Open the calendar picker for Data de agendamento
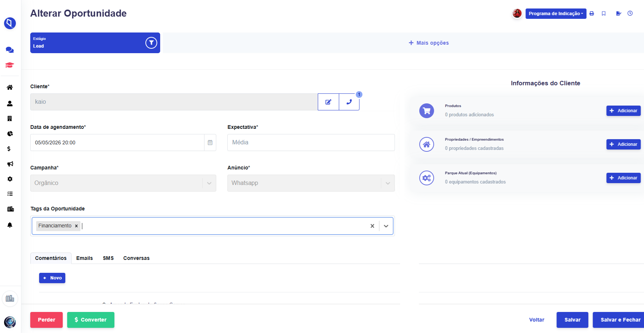 pos(210,143)
